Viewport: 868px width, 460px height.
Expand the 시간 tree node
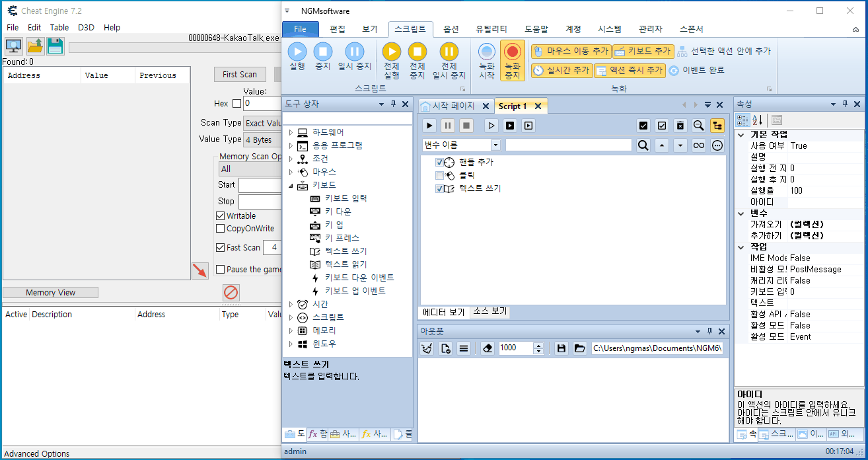(x=290, y=305)
